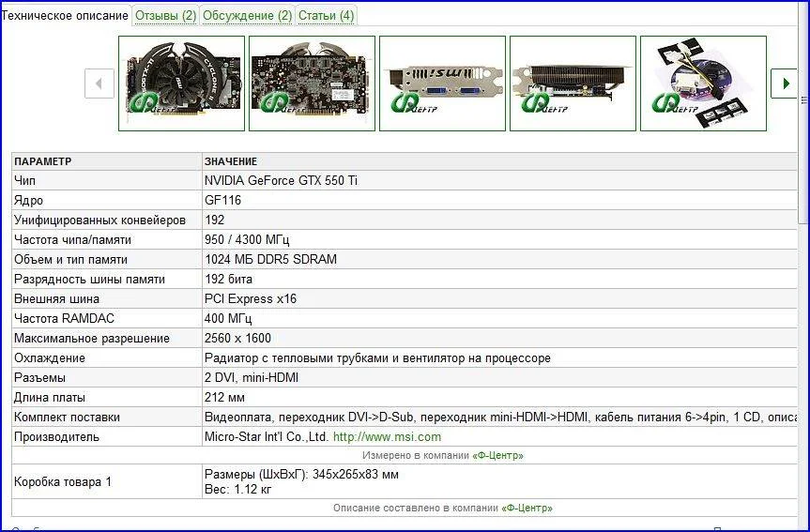Click the Чип parameter label
Viewport: 810px width, 532px height.
pyautogui.click(x=24, y=181)
